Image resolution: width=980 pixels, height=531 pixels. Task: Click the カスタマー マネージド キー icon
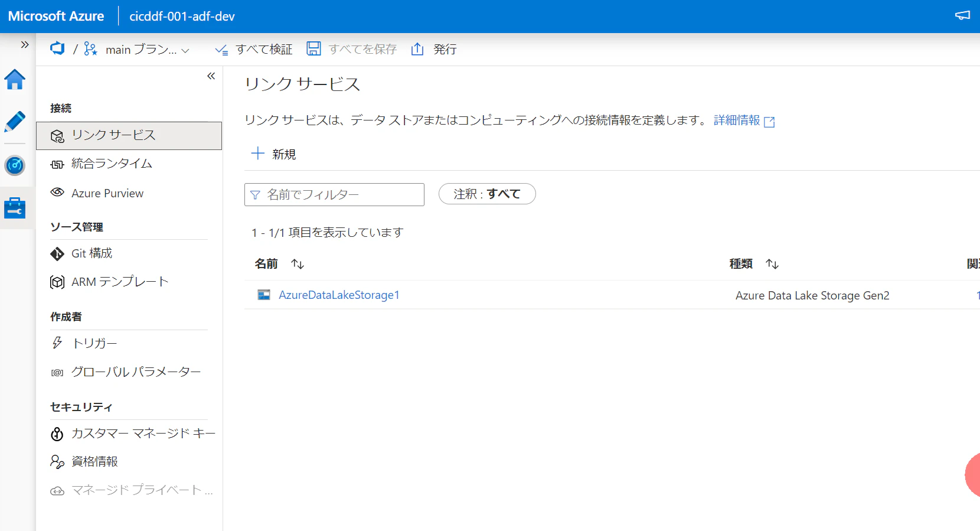point(57,434)
